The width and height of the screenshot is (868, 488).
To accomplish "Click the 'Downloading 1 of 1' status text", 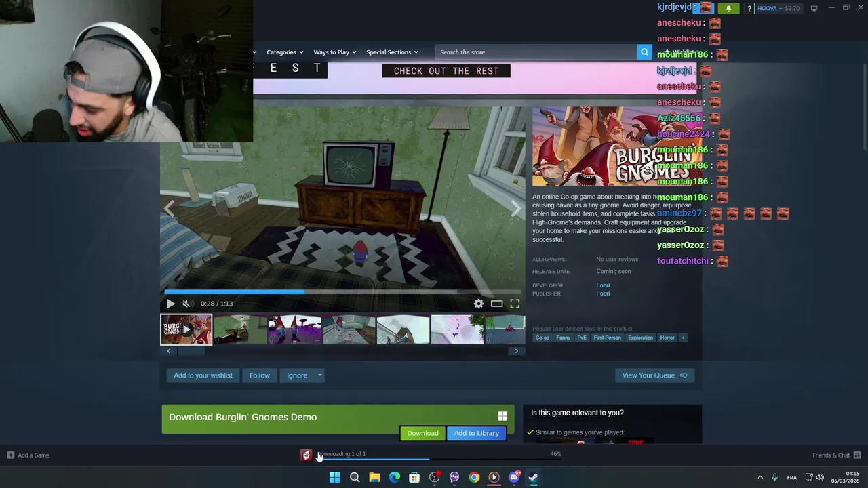I will pyautogui.click(x=342, y=454).
